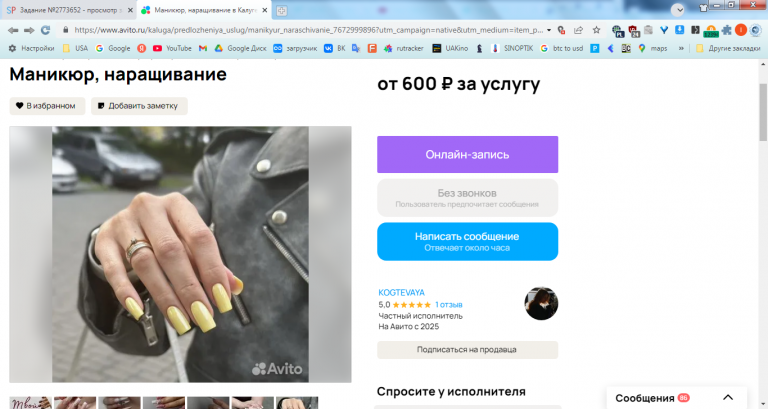
Task: Show more bookmarks with the double chevron
Action: (681, 48)
